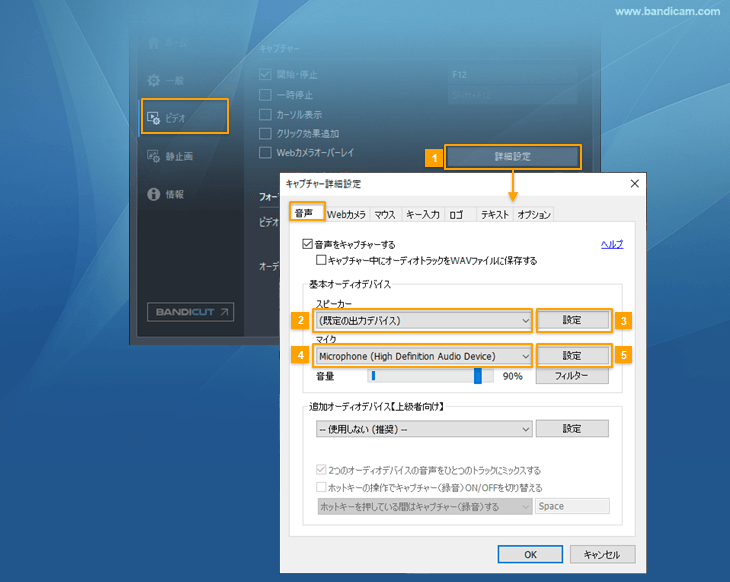Enable Webカメラオーバーレイ checkbox

click(265, 153)
